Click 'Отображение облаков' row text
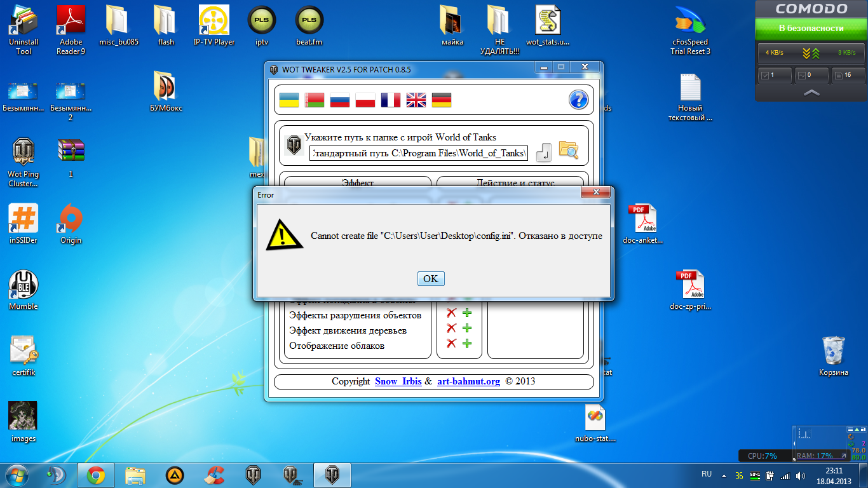868x488 pixels. point(337,346)
